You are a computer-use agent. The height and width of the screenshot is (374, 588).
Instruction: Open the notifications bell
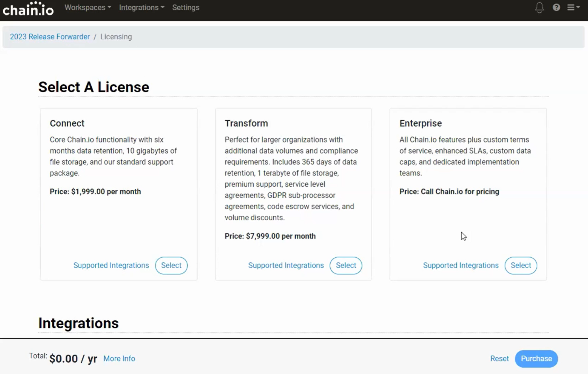tap(539, 7)
